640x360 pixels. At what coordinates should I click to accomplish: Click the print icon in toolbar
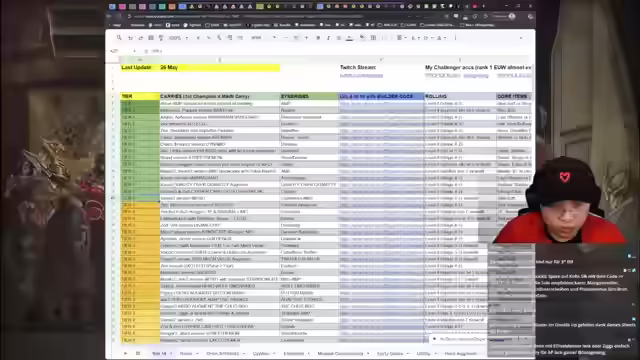coord(151,38)
